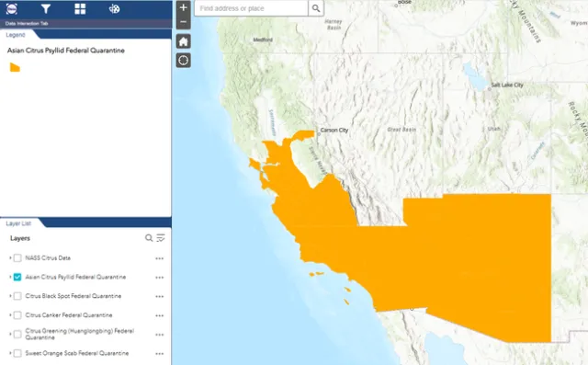This screenshot has width=588, height=365.
Task: Expand the NASS Citrus Data layer
Action: (x=10, y=258)
